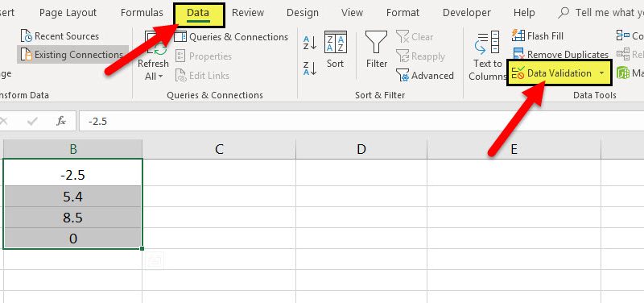The image size is (644, 303).
Task: Click the Tell me what you want search box
Action: tap(601, 13)
